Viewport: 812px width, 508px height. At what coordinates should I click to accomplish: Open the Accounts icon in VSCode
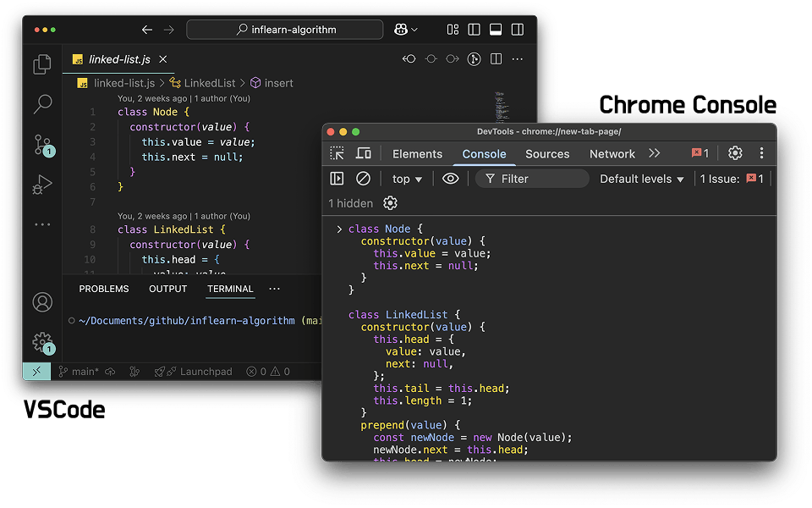tap(42, 302)
